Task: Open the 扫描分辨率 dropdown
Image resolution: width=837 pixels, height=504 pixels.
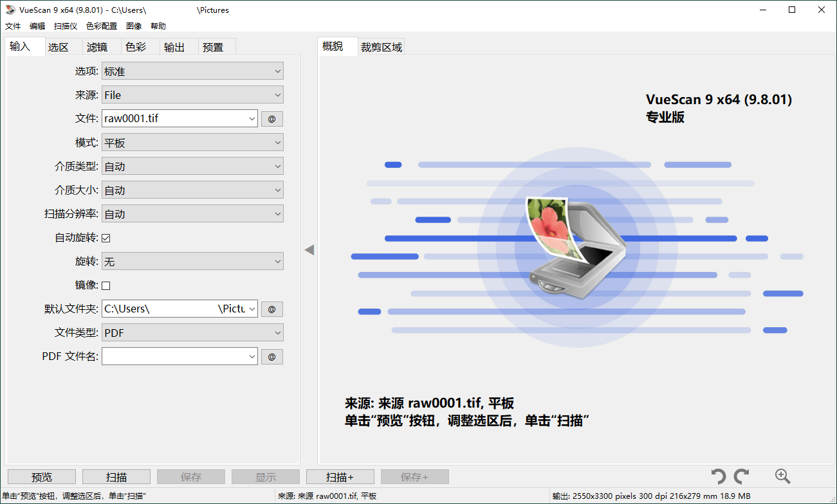Action: 192,213
